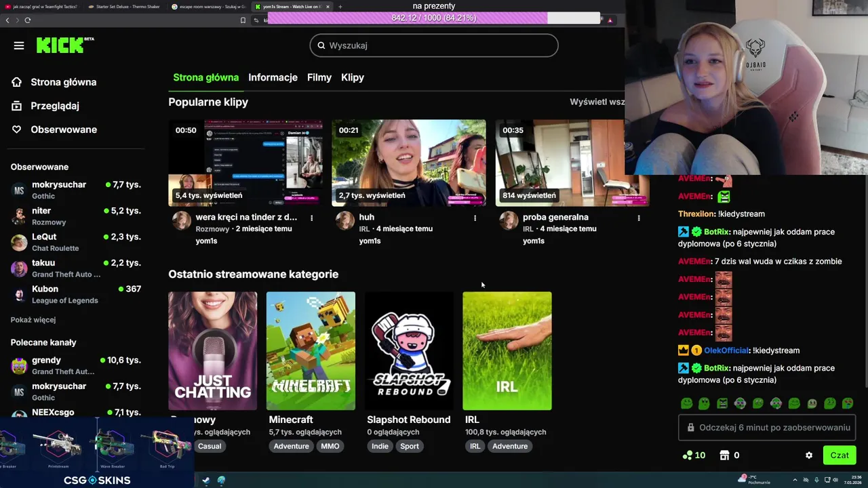Click the locked chat message input

(x=767, y=428)
